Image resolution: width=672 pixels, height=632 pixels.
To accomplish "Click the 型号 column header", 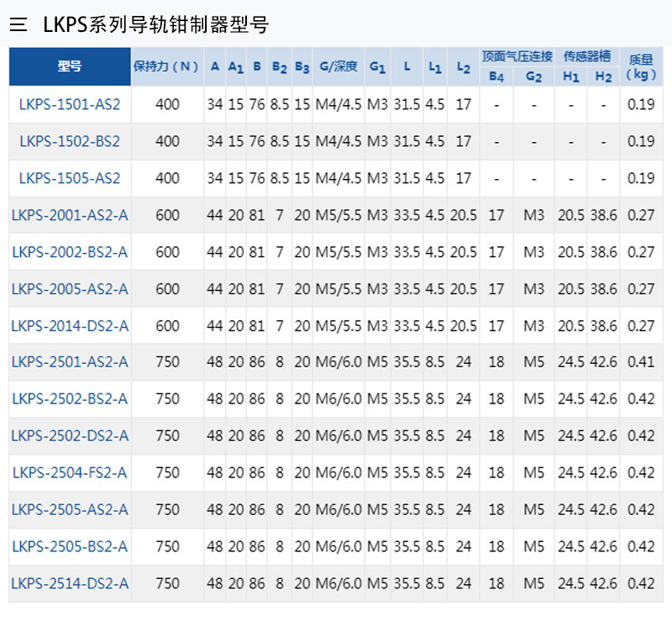I will (x=70, y=66).
